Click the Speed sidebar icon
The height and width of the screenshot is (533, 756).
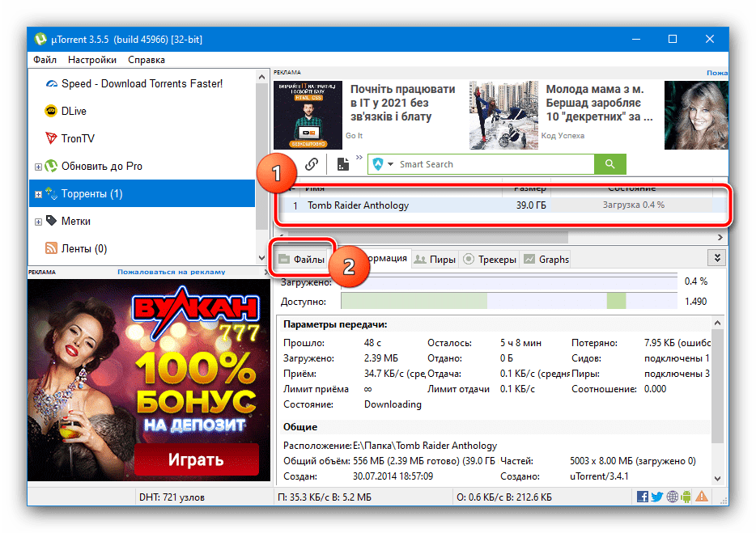click(x=51, y=84)
